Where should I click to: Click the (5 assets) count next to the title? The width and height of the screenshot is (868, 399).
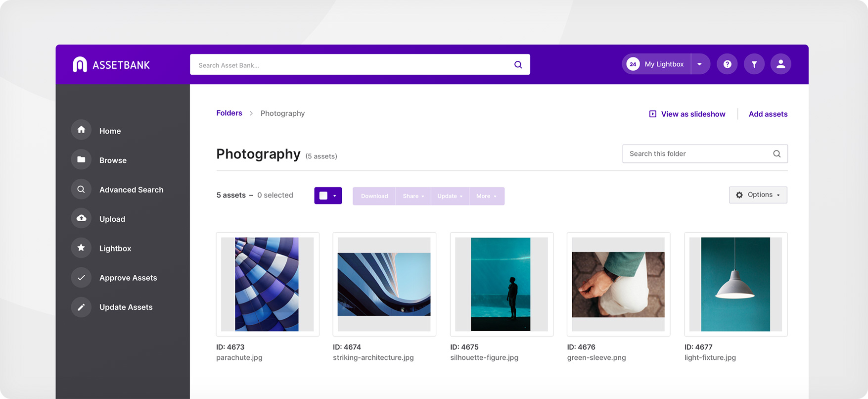(321, 156)
